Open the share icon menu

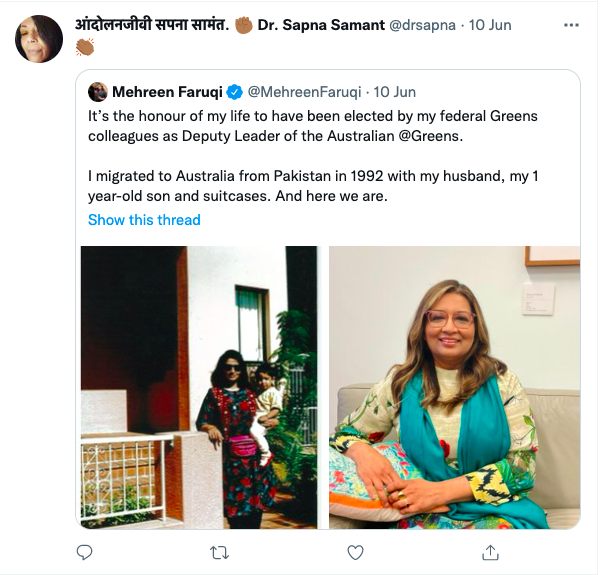[490, 552]
